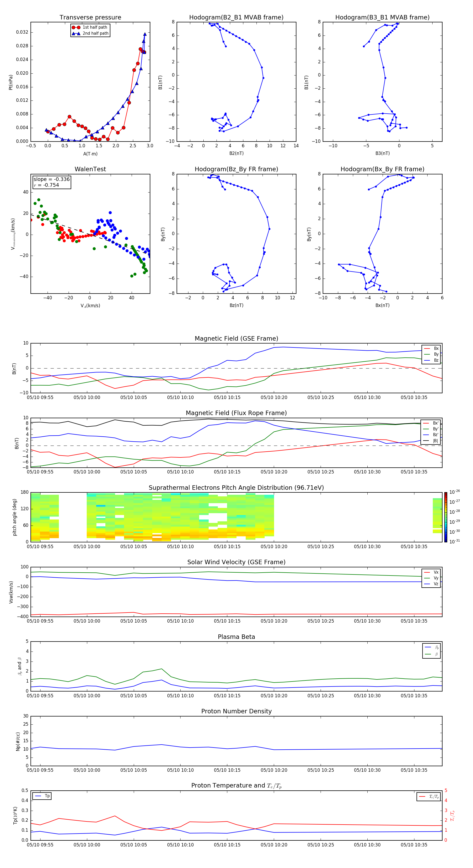Image resolution: width=473 pixels, height=868 pixels.
Task: Click 'Vsw(km/s)' axis label
Action: pyautogui.click(x=11, y=592)
